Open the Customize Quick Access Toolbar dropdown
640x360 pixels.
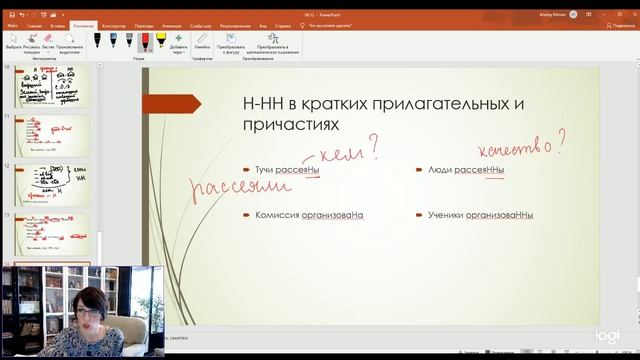63,15
